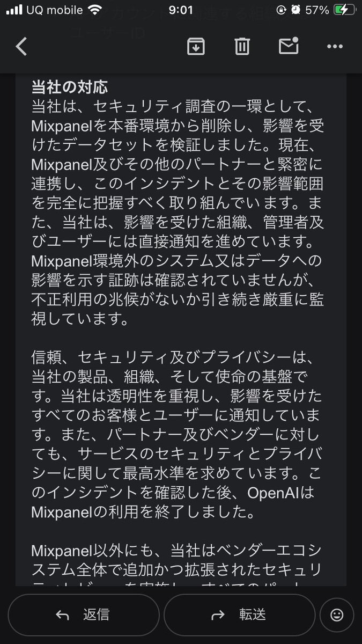The image size is (362, 644).
Task: Tap the Wi-Fi status icon
Action: [x=96, y=11]
